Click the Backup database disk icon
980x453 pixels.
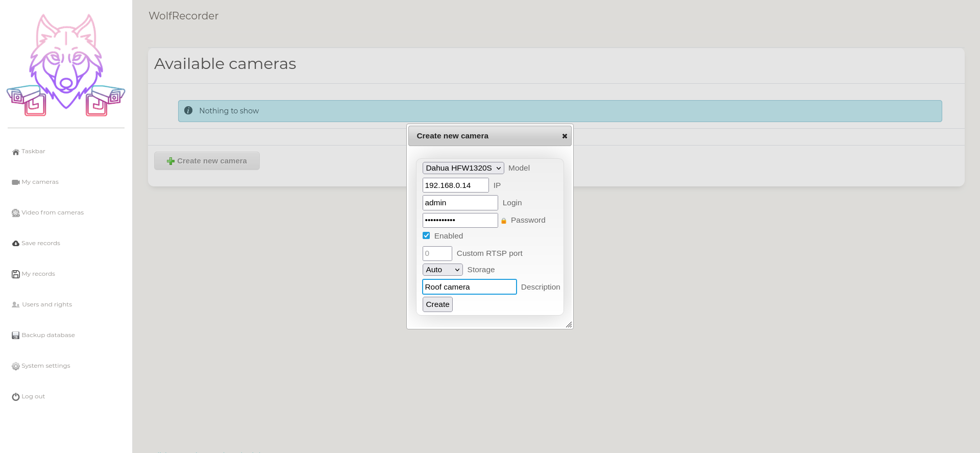tap(15, 336)
